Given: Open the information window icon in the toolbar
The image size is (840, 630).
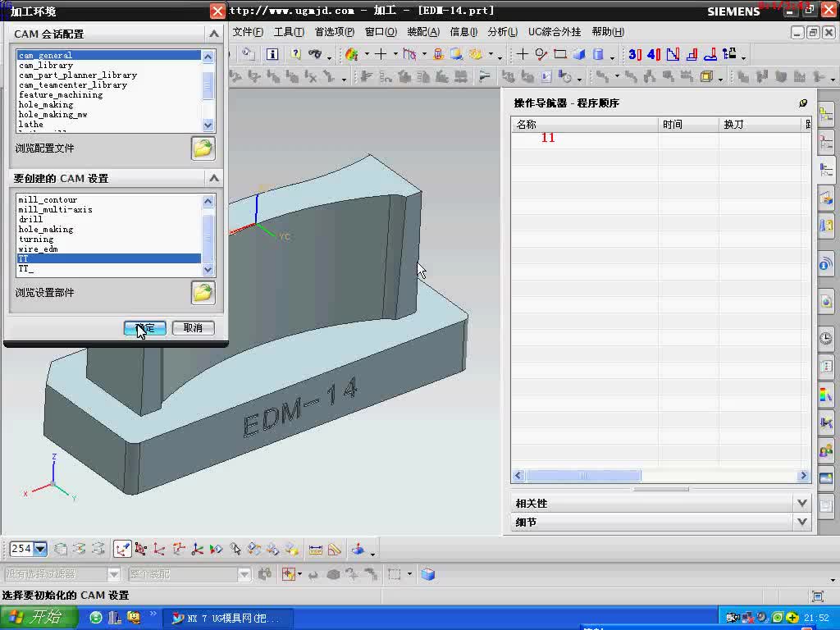Looking at the screenshot, I should pos(272,54).
